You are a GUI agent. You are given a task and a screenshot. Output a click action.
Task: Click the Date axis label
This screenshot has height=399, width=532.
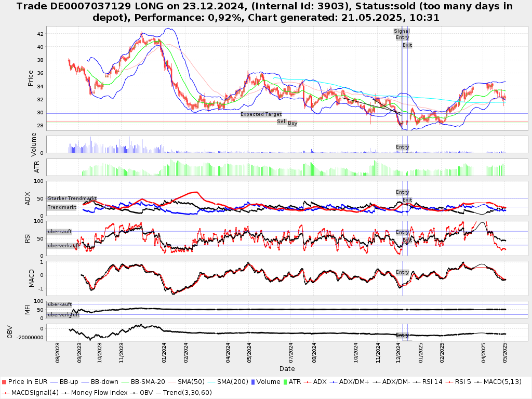(x=287, y=369)
